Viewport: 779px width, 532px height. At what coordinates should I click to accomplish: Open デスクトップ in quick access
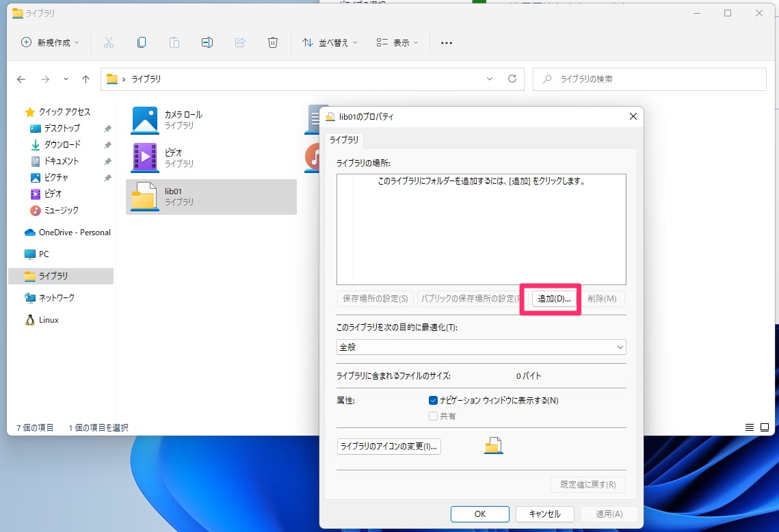click(x=62, y=128)
